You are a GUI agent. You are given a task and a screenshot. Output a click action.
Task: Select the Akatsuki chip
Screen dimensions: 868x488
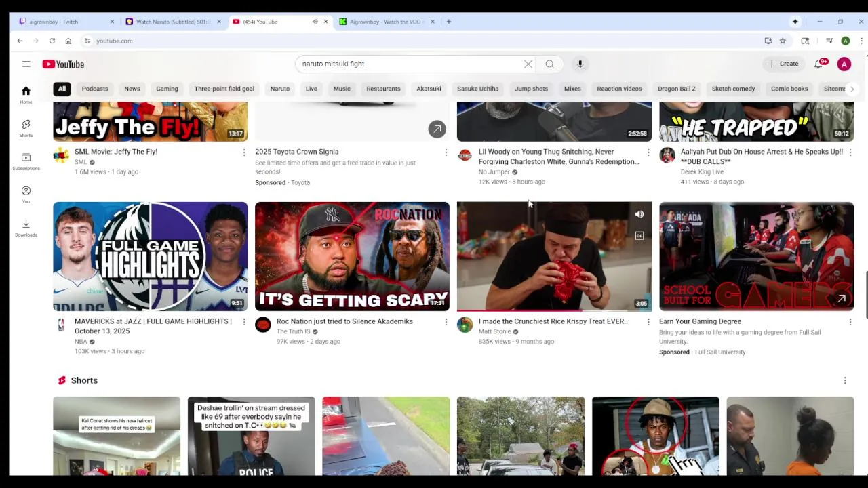(x=429, y=89)
